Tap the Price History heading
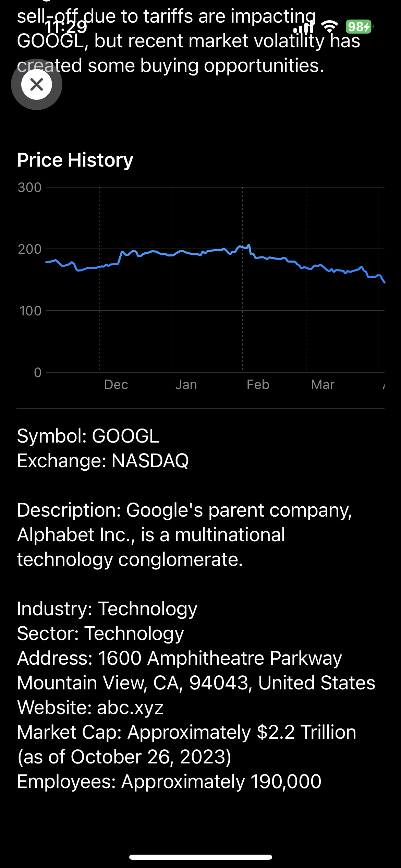The height and width of the screenshot is (868, 401). [x=75, y=160]
